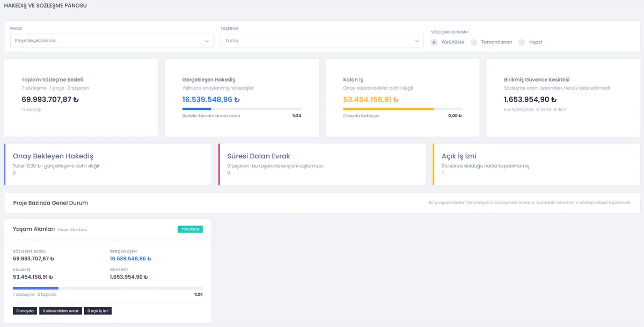The width and height of the screenshot is (644, 327).
Task: Click the Proje Seçebilirsiniz combo box
Action: (112, 41)
